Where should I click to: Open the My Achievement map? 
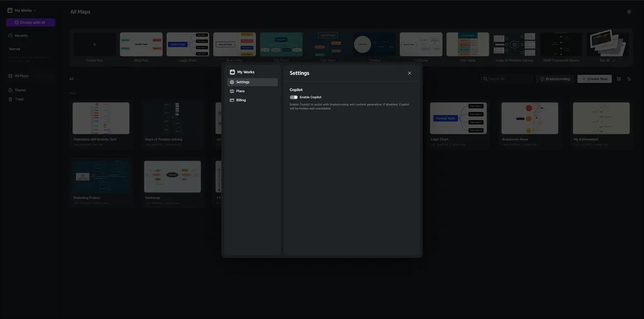[601, 124]
